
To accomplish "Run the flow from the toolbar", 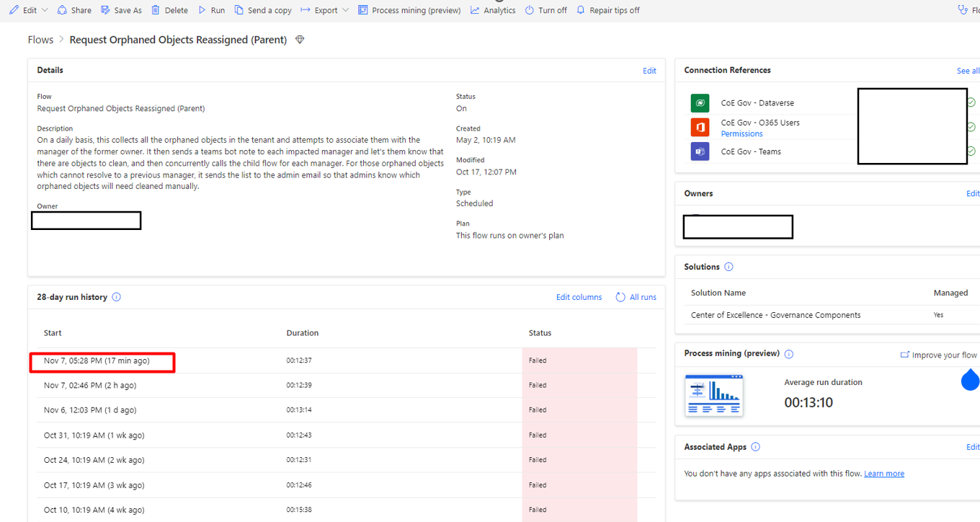I will [x=211, y=10].
